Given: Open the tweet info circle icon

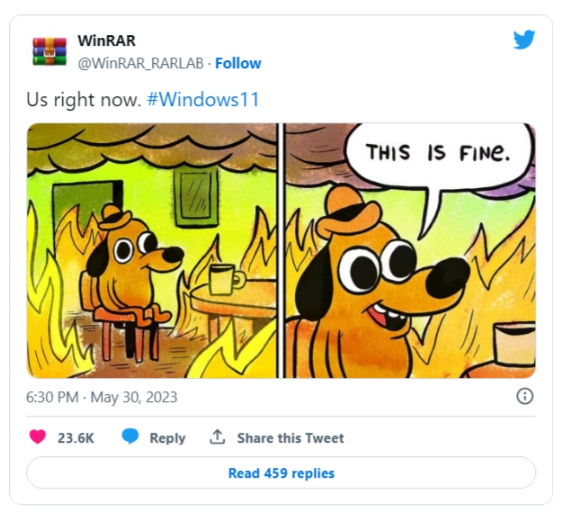Looking at the screenshot, I should coord(524,396).
